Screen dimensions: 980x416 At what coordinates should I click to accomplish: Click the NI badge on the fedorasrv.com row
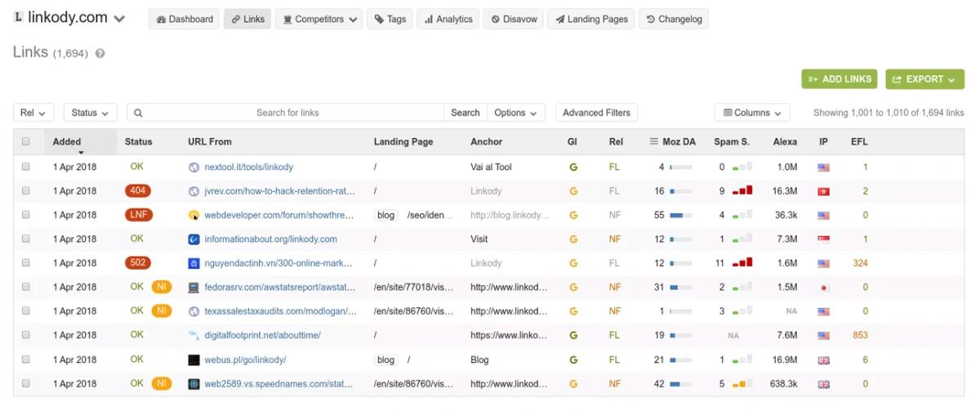pos(162,288)
